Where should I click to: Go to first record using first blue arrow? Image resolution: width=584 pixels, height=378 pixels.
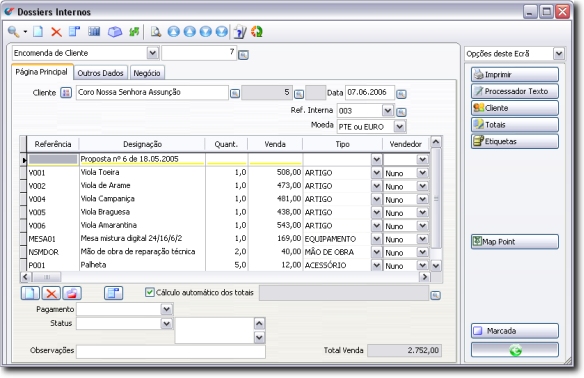tap(173, 32)
